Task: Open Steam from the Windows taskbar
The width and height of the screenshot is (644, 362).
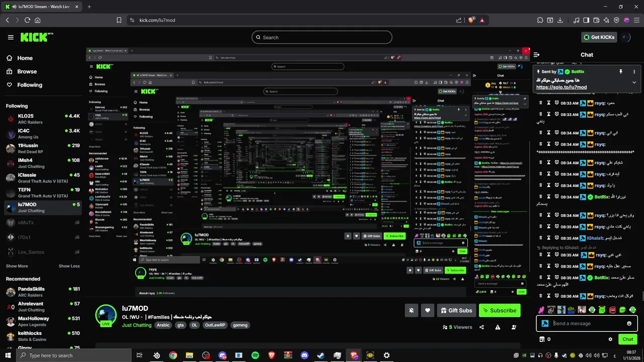Action: [x=320, y=355]
